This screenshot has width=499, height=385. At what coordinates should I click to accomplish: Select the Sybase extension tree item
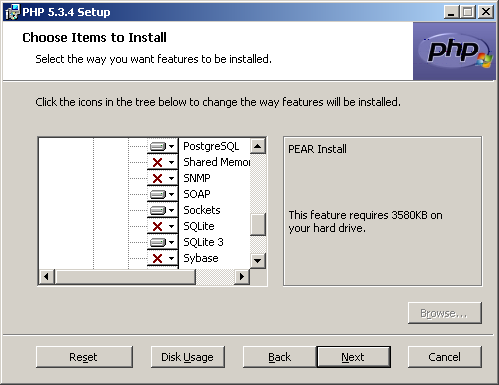[201, 258]
